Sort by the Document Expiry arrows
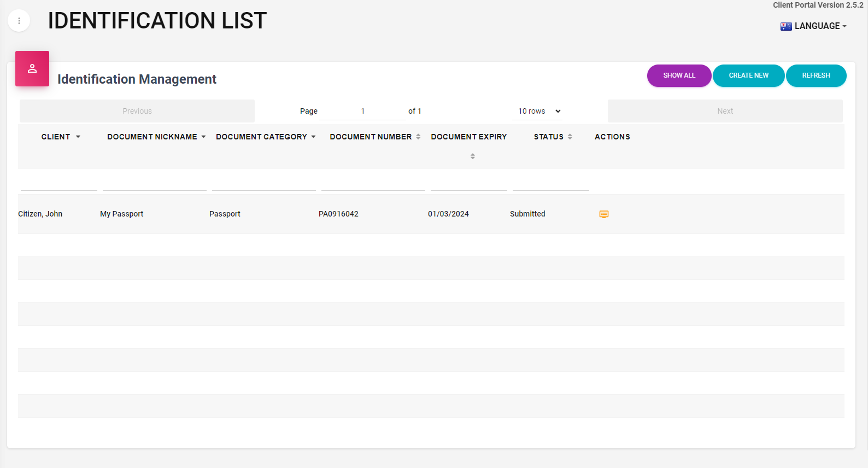This screenshot has width=868, height=468. [472, 156]
